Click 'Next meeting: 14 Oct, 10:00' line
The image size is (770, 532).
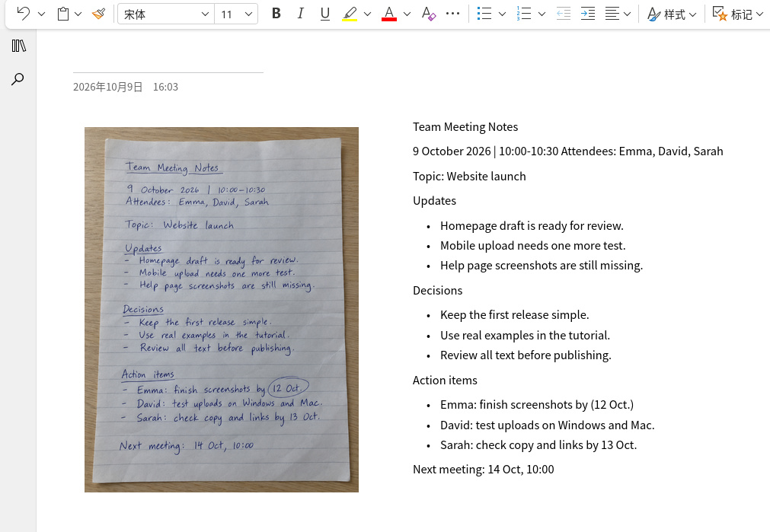pyautogui.click(x=483, y=469)
